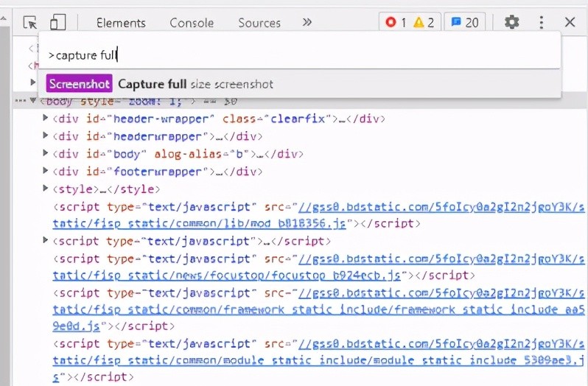The height and width of the screenshot is (386, 588).
Task: Show more tabs via double chevron
Action: point(307,23)
